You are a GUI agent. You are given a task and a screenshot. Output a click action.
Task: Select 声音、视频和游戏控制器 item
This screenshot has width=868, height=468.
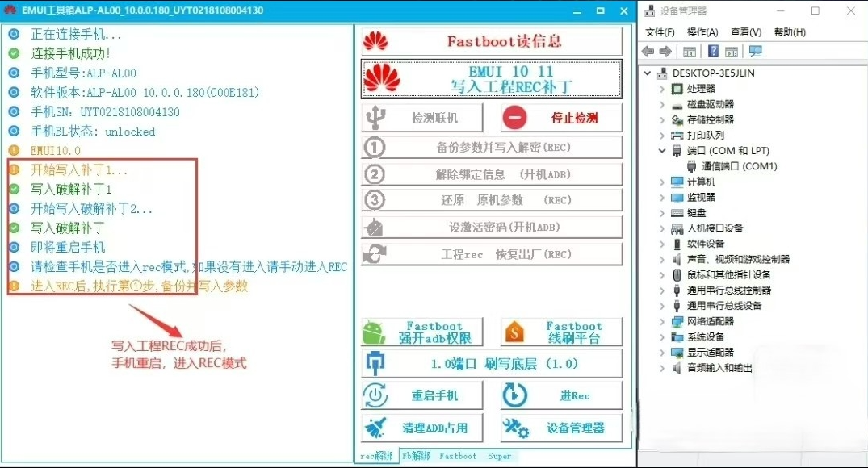click(738, 259)
